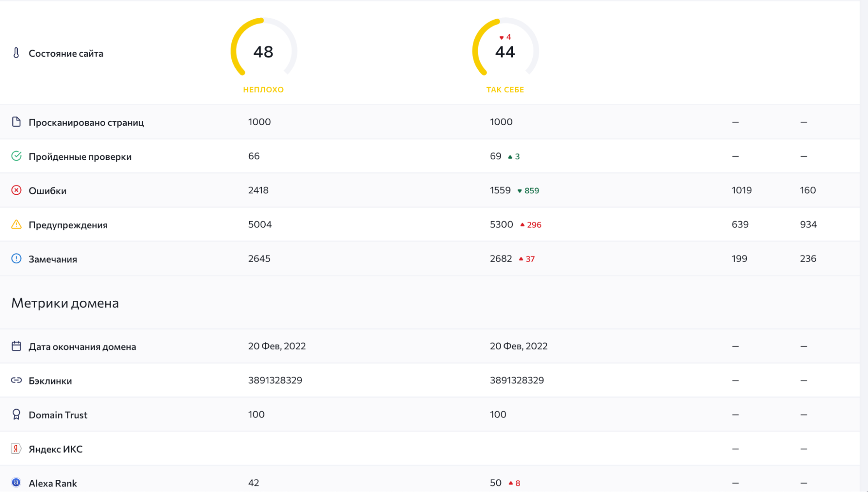868x492 pixels.
Task: Click the ТАК СЕБЕ rating label
Action: point(505,90)
